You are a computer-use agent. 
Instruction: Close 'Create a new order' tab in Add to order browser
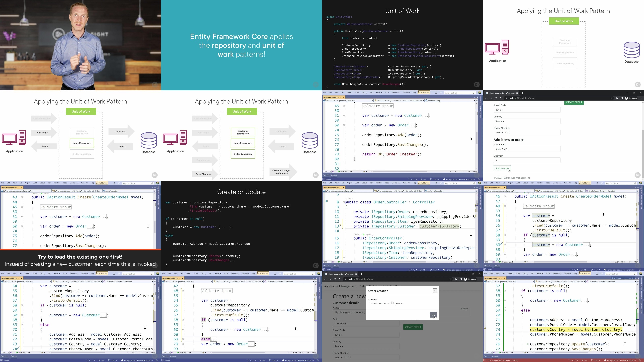[x=517, y=93]
